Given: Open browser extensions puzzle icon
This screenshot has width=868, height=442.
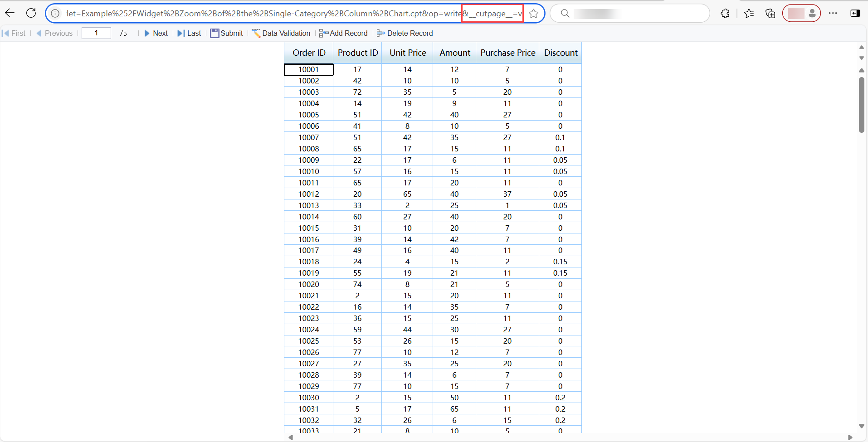Looking at the screenshot, I should point(725,14).
